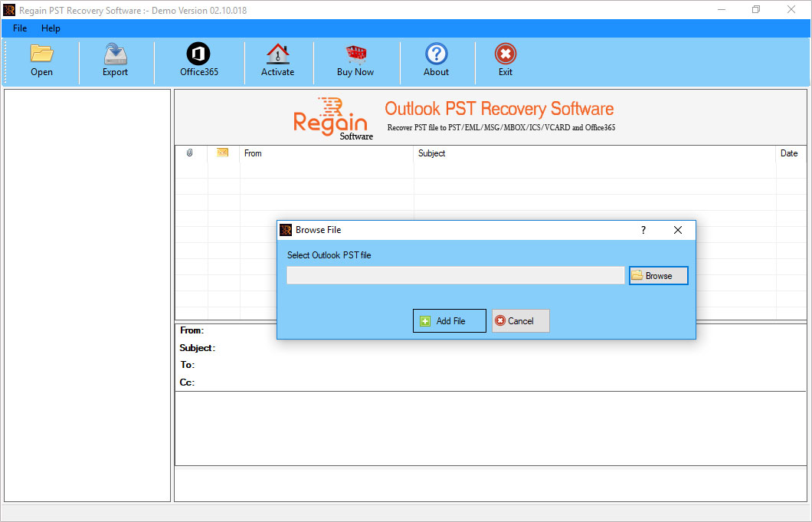Click the attachment paperclip column header
The width and height of the screenshot is (812, 522).
[x=191, y=153]
